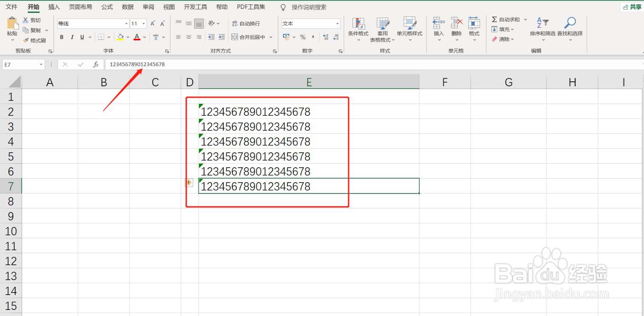
Task: Apply the red font color A
Action: (137, 37)
